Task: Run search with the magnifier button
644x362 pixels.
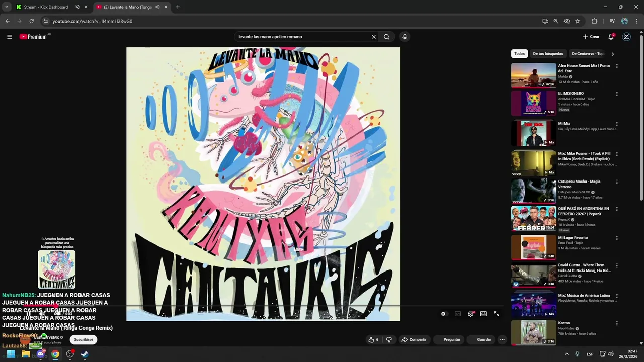Action: click(386, 37)
